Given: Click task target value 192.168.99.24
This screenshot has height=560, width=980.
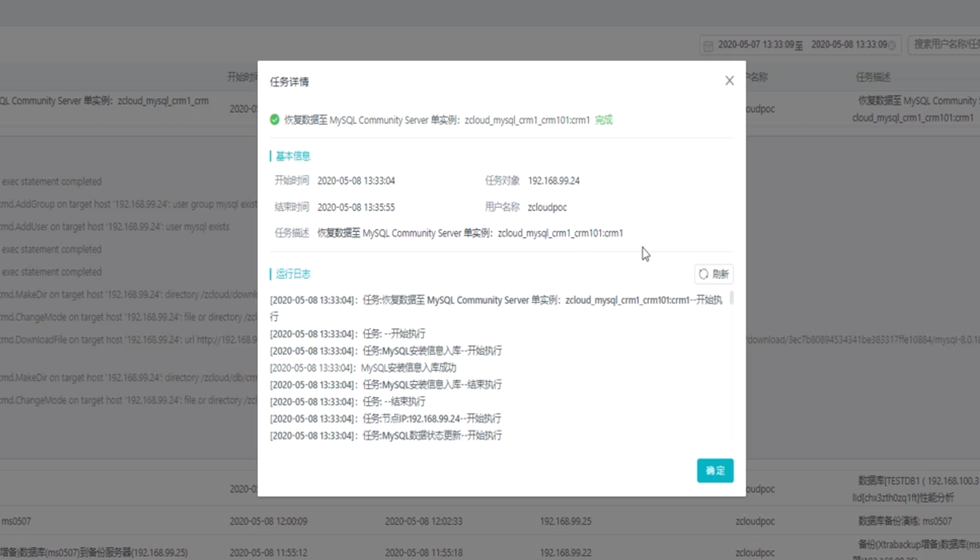Looking at the screenshot, I should [x=554, y=181].
